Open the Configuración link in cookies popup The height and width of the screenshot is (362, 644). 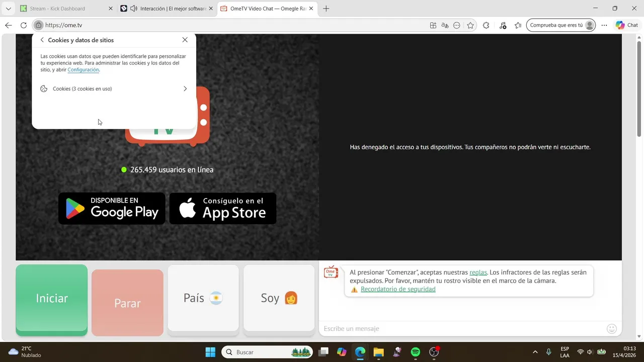(x=83, y=70)
